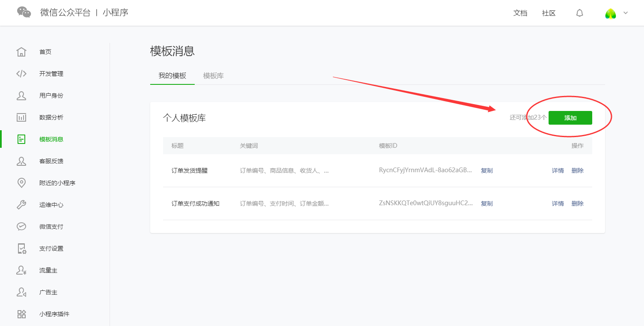Expand the account avatar dropdown arrow

click(626, 13)
